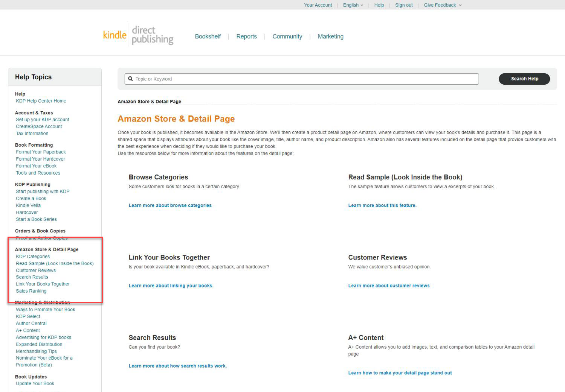Expand the Give Feedback dropdown
Viewport: 565px width, 392px height.
tap(442, 5)
